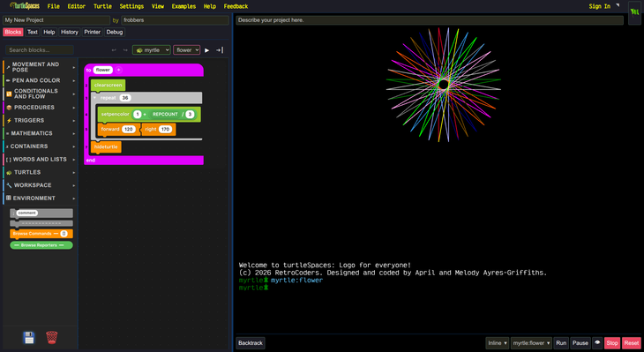The image size is (644, 352).
Task: Open the myrtle turtle dropdown
Action: click(152, 50)
